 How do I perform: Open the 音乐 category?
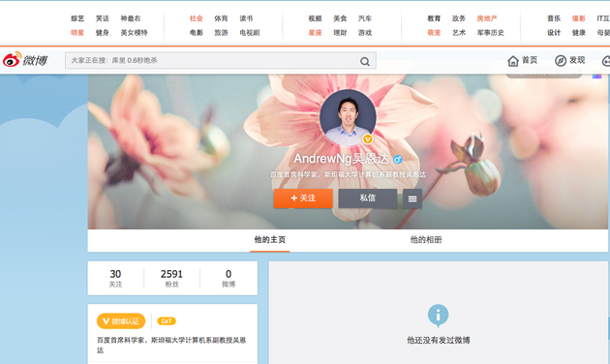[x=554, y=18]
